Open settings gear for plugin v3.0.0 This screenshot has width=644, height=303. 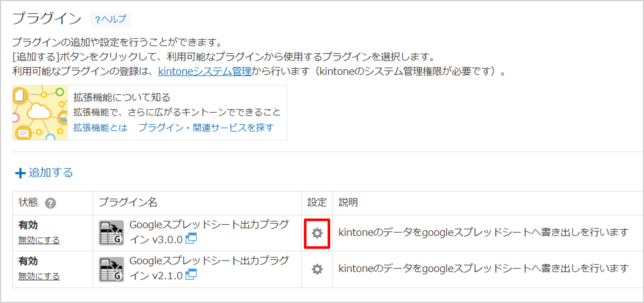pyautogui.click(x=317, y=233)
